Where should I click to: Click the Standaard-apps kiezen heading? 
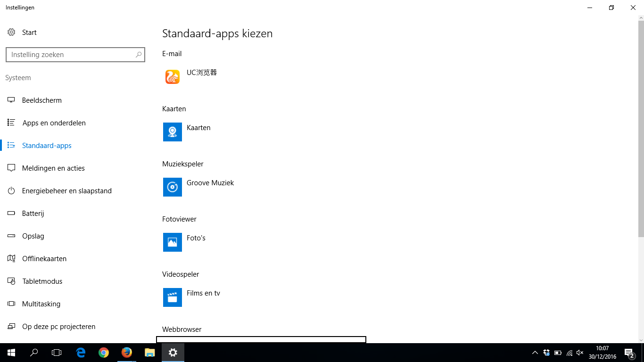pos(217,33)
